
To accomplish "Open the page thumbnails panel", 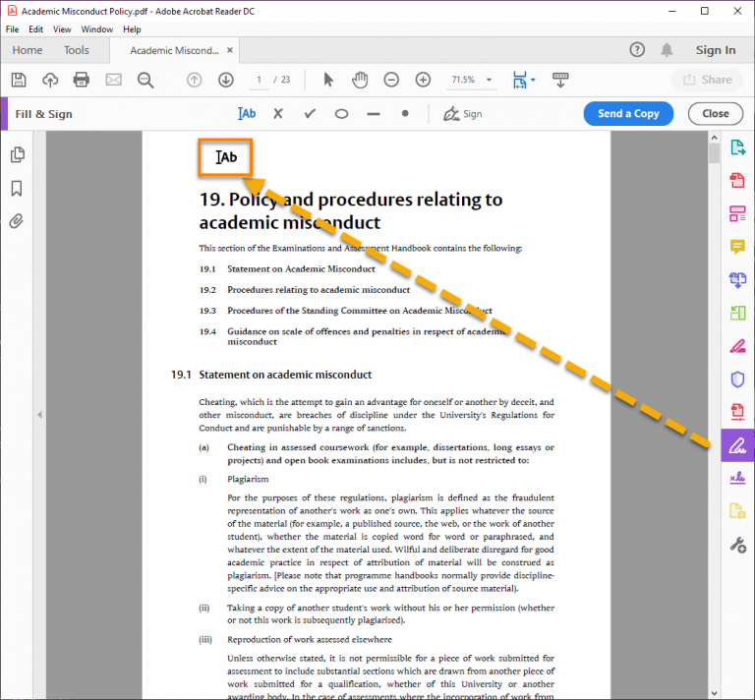I will coord(18,154).
